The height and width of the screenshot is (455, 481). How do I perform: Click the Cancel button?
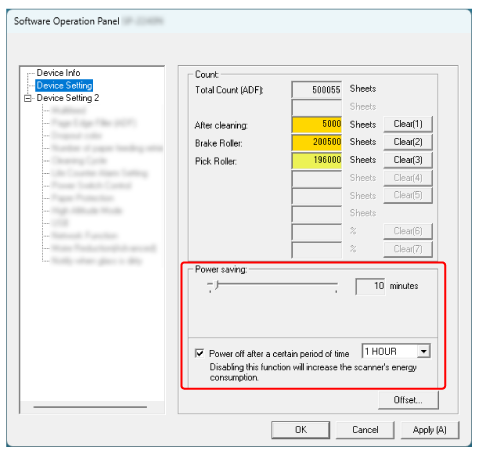[x=365, y=430]
